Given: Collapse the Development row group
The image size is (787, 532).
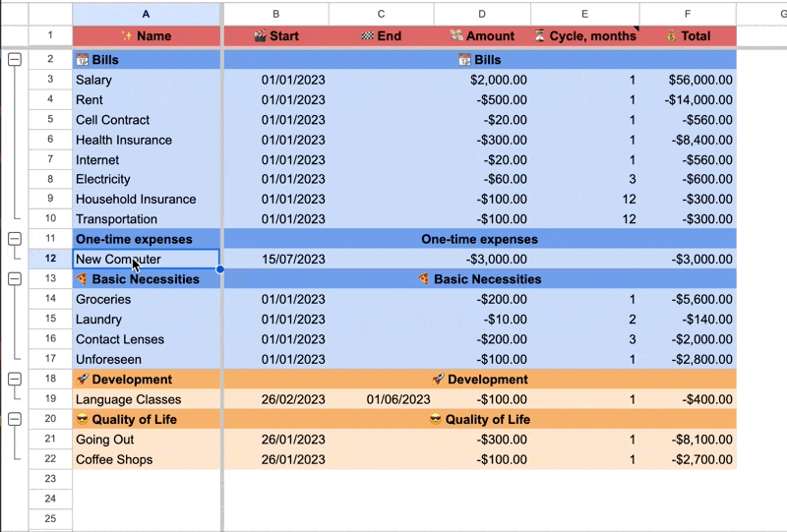Looking at the screenshot, I should coord(15,380).
